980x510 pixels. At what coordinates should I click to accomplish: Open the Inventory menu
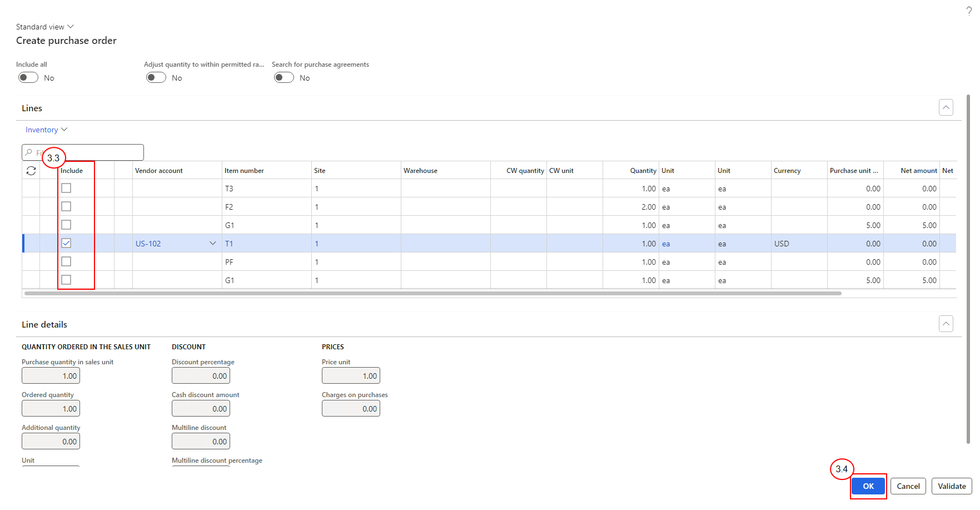tap(47, 130)
